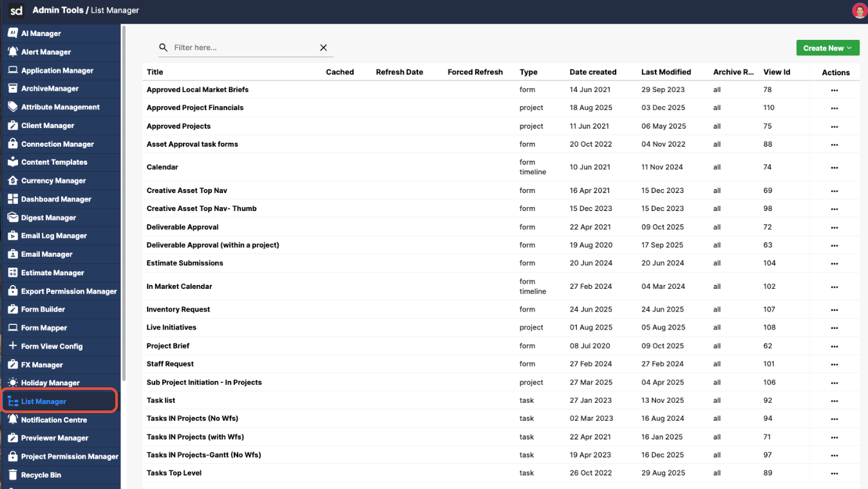This screenshot has height=489, width=868.
Task: Sort by the Date created column header
Action: [x=593, y=72]
